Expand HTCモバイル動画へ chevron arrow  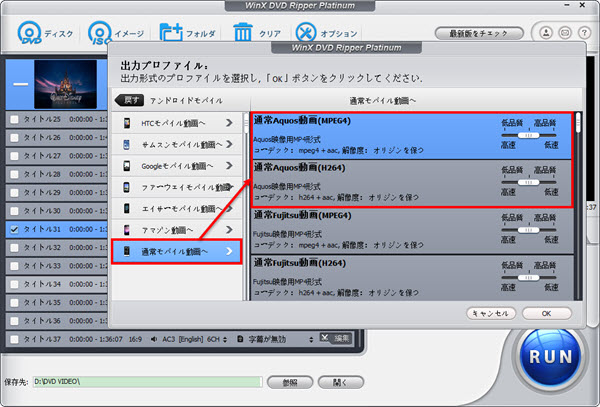point(229,123)
